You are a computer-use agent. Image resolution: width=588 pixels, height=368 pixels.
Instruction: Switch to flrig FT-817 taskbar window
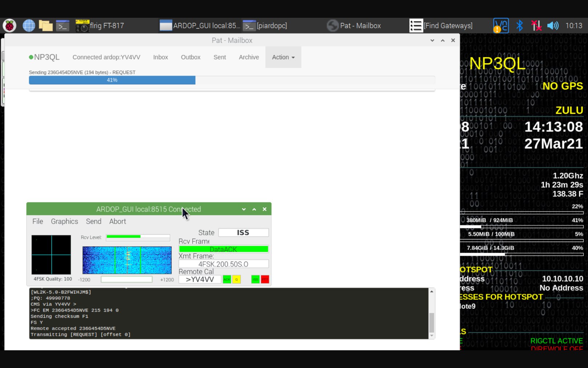click(x=100, y=25)
